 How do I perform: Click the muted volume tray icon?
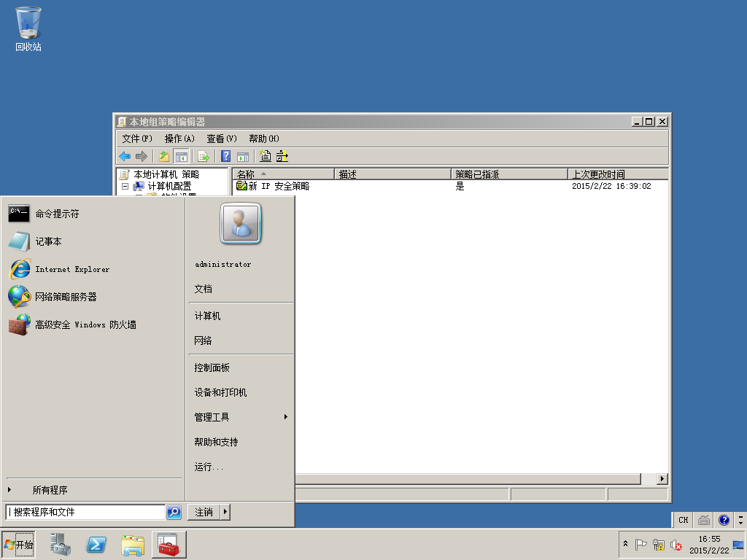point(676,544)
